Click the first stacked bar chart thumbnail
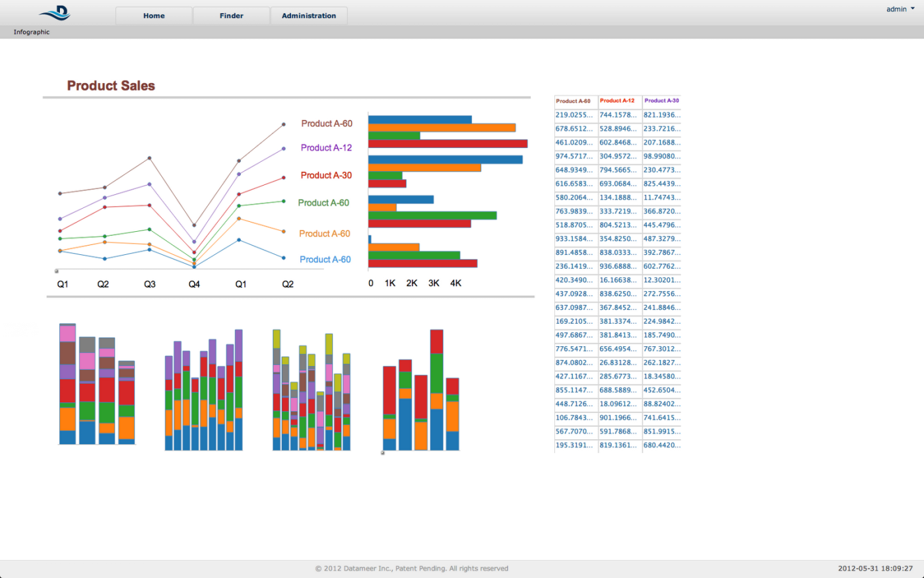The width and height of the screenshot is (924, 578). (97, 384)
